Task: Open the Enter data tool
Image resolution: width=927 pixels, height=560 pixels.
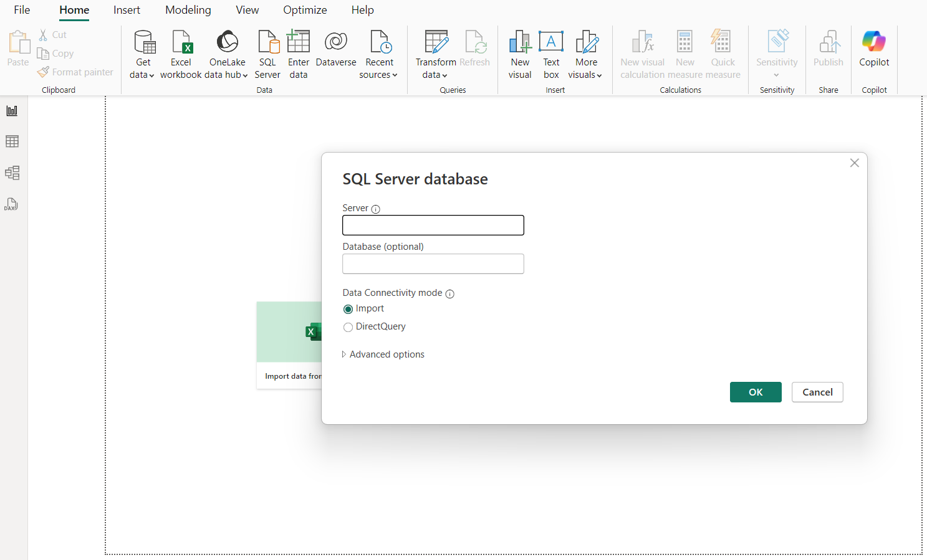Action: (x=298, y=53)
